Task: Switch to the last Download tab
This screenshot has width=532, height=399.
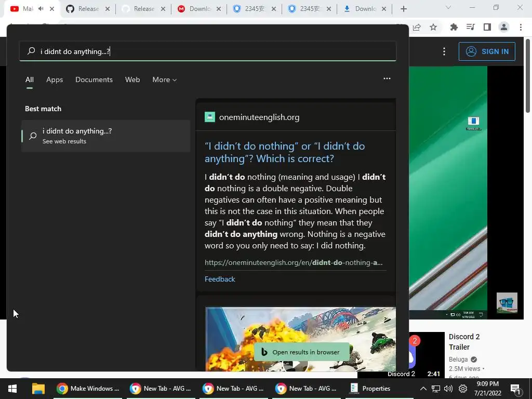Action: click(x=365, y=9)
